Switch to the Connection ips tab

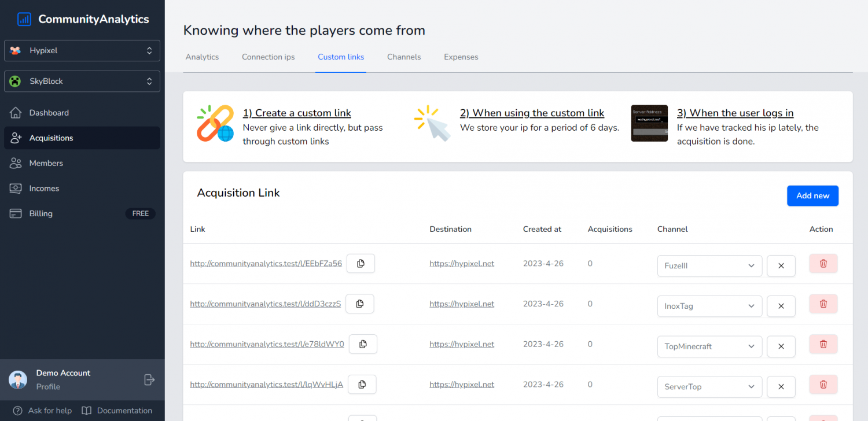(x=269, y=57)
